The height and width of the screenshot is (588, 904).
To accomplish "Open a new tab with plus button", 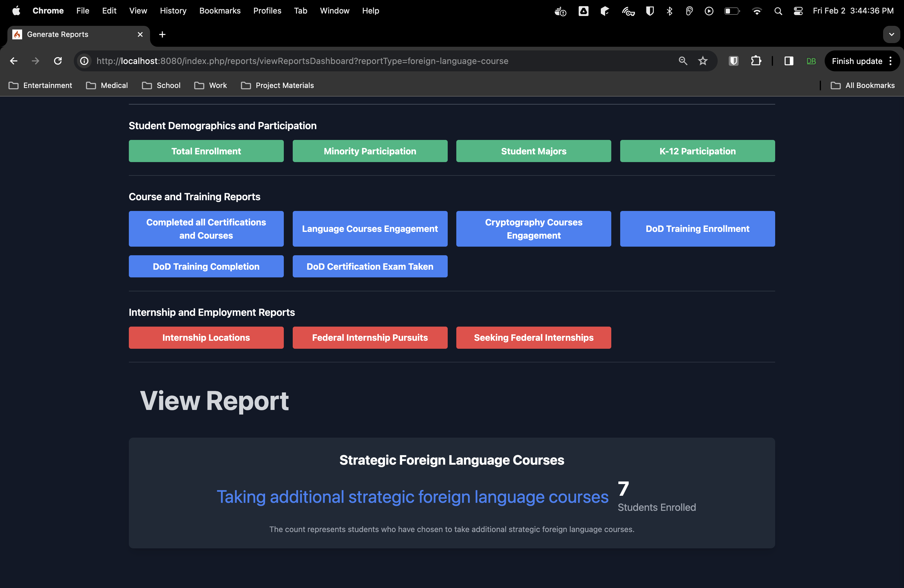I will (x=162, y=34).
